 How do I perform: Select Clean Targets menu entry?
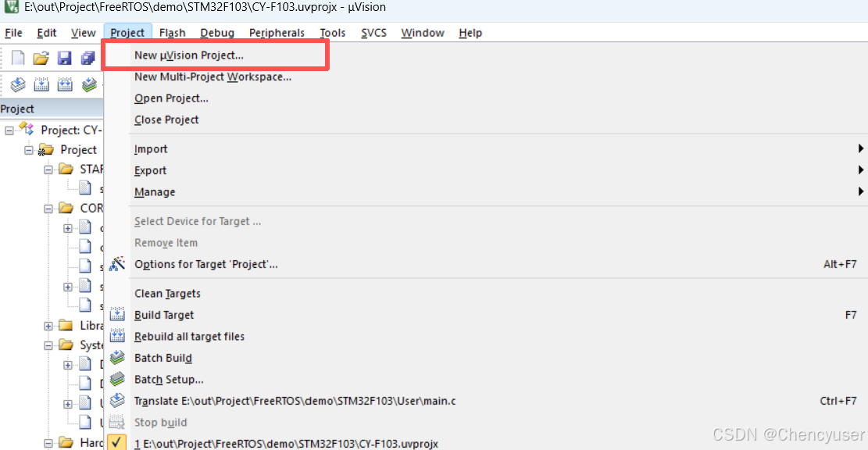pos(486,293)
